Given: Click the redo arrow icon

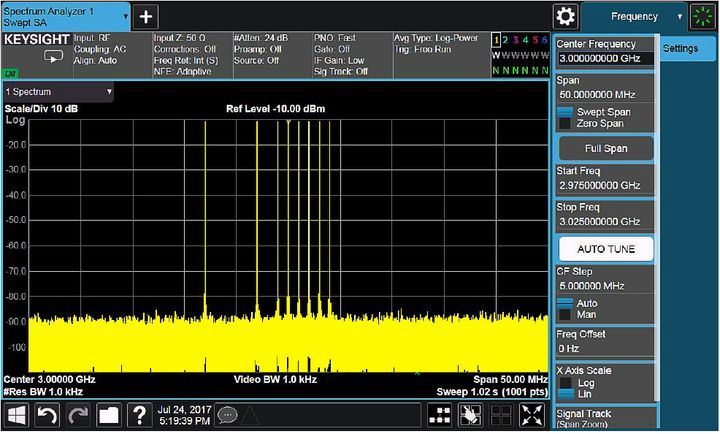Looking at the screenshot, I should 78,415.
